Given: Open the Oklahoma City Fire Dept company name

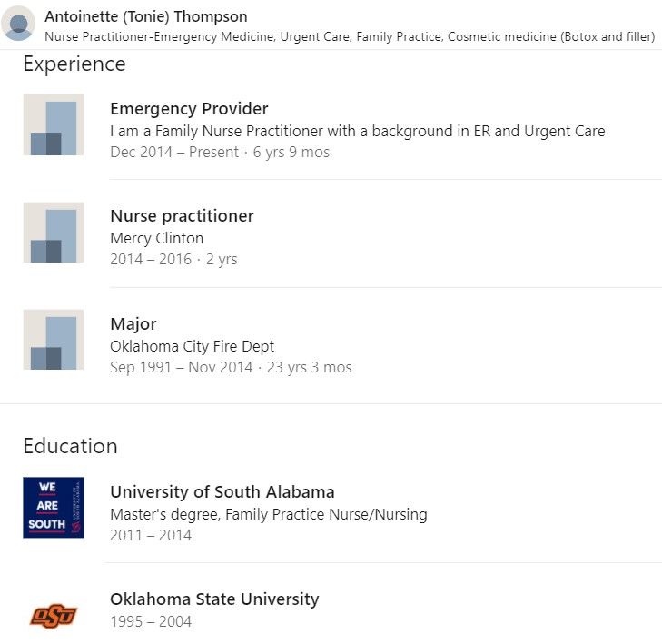Looking at the screenshot, I should [193, 346].
